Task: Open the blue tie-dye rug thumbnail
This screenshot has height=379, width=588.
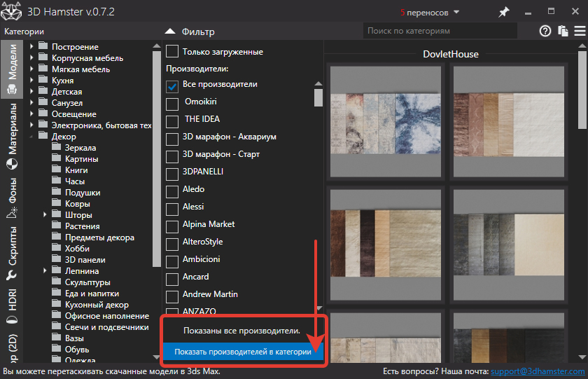Action: [x=386, y=120]
